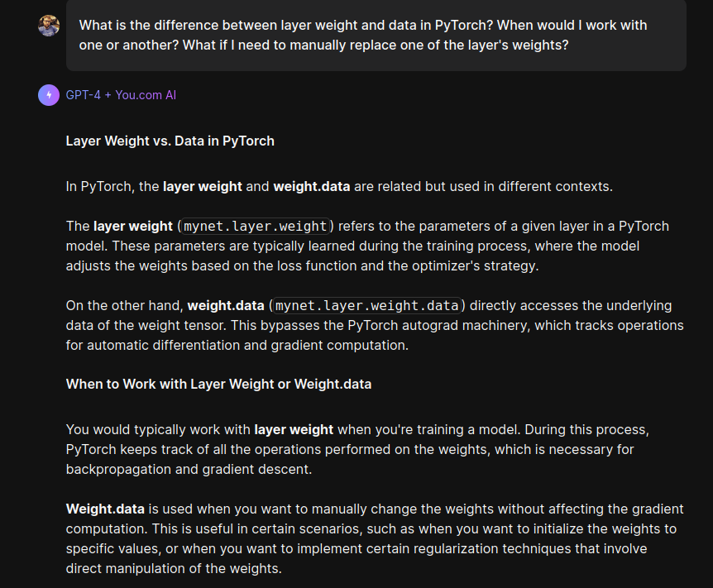Click the mynet.layer.weight inline code snippet
The width and height of the screenshot is (713, 588).
pyautogui.click(x=255, y=226)
